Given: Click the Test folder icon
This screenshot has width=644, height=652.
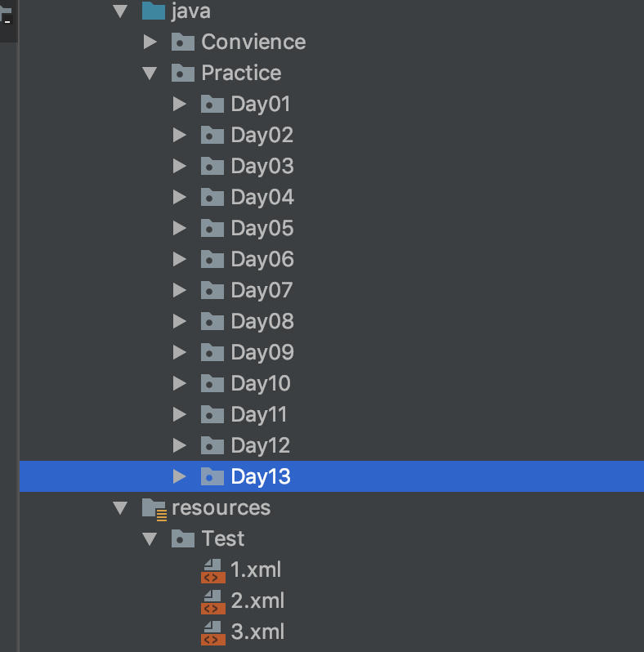Looking at the screenshot, I should point(183,539).
